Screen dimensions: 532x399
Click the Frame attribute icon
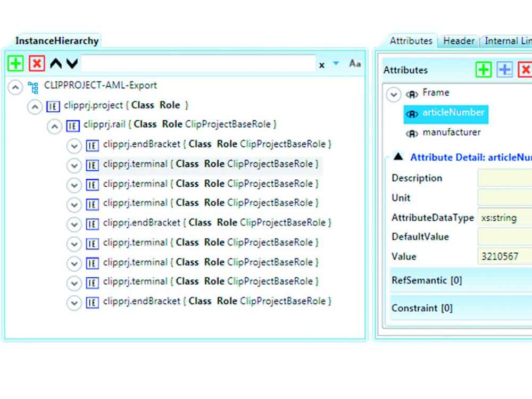click(412, 95)
